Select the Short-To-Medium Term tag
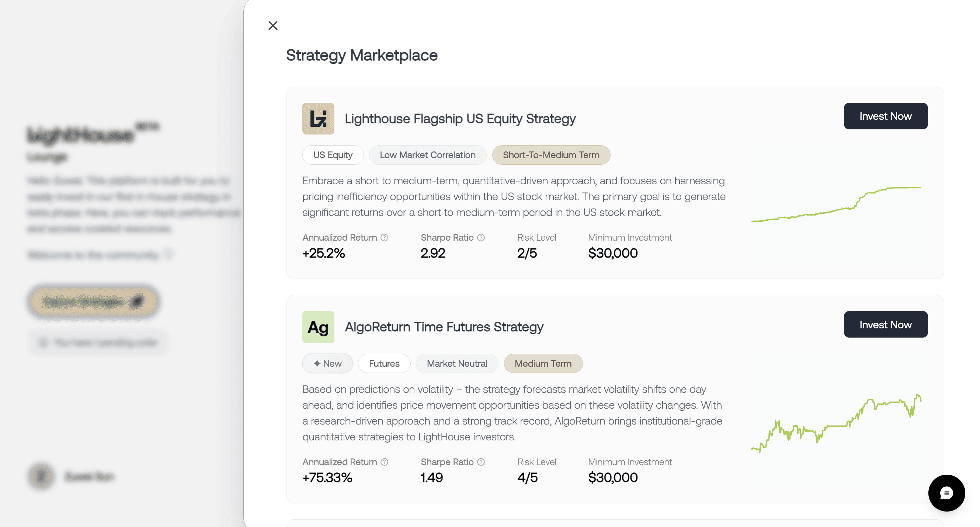 click(551, 155)
